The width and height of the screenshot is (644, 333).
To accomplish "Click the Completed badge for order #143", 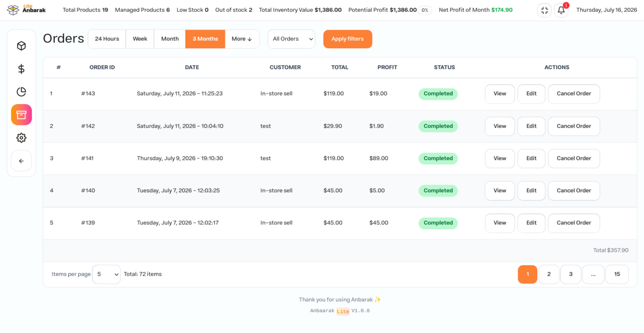I will [438, 94].
